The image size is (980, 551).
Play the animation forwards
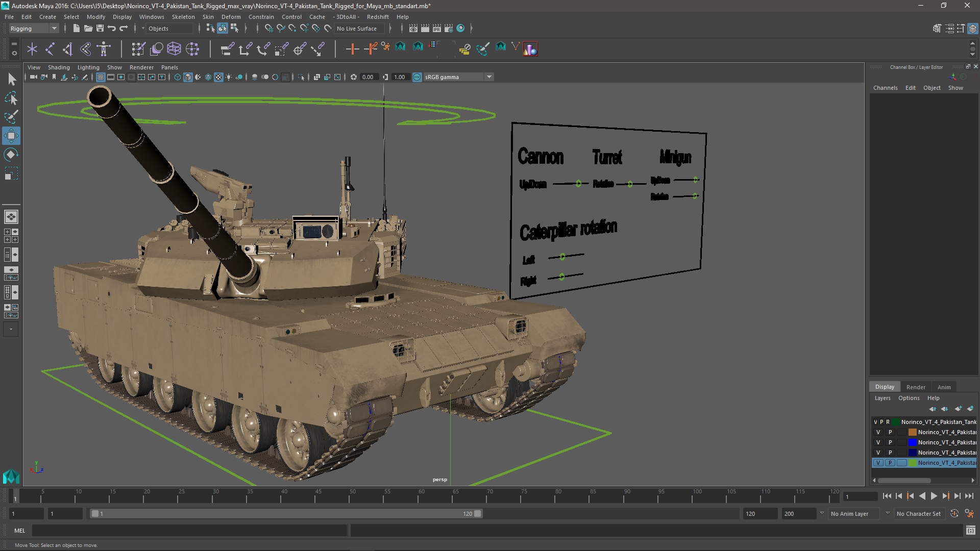point(934,496)
